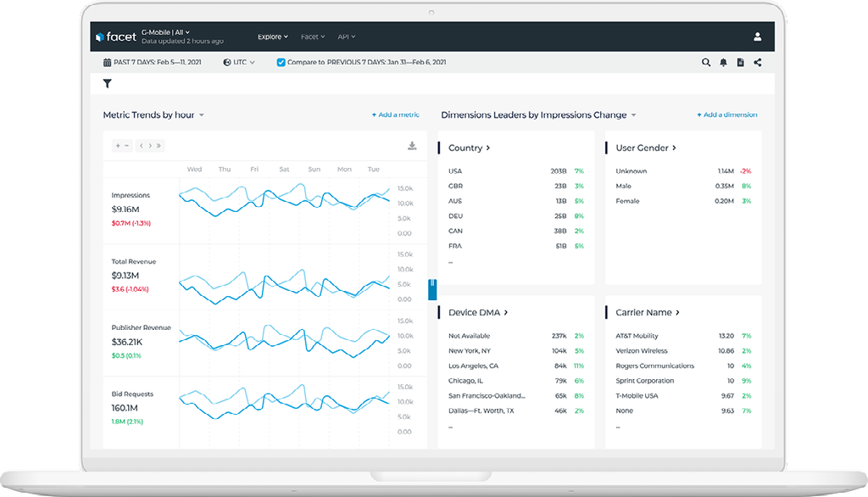
Task: Uncheck the Compare to previous period checkbox
Action: [281, 63]
